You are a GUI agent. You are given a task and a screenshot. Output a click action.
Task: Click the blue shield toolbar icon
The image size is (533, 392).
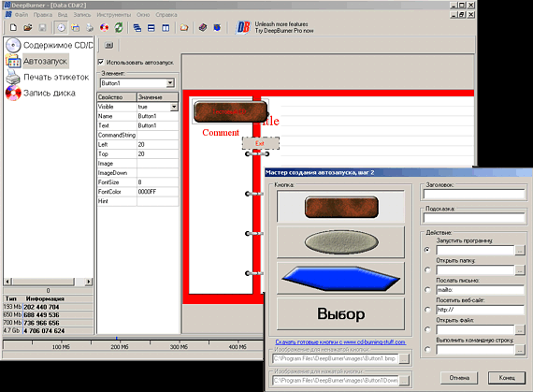[217, 27]
